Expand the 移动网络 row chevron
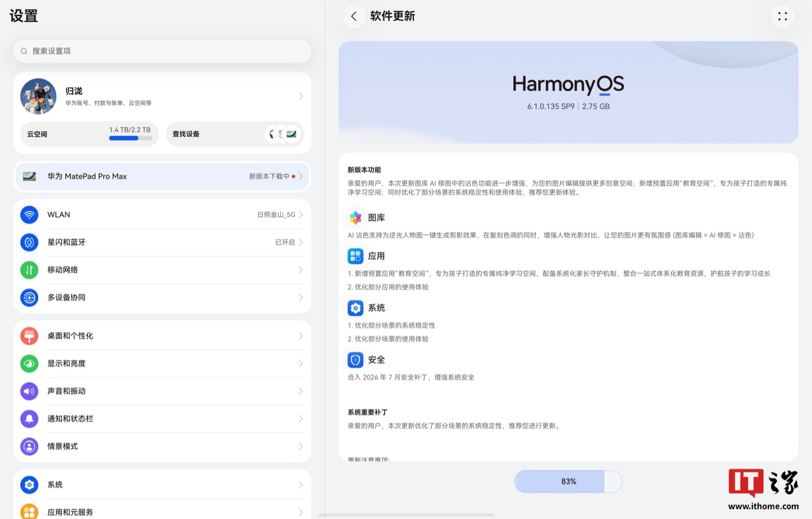 [x=301, y=270]
